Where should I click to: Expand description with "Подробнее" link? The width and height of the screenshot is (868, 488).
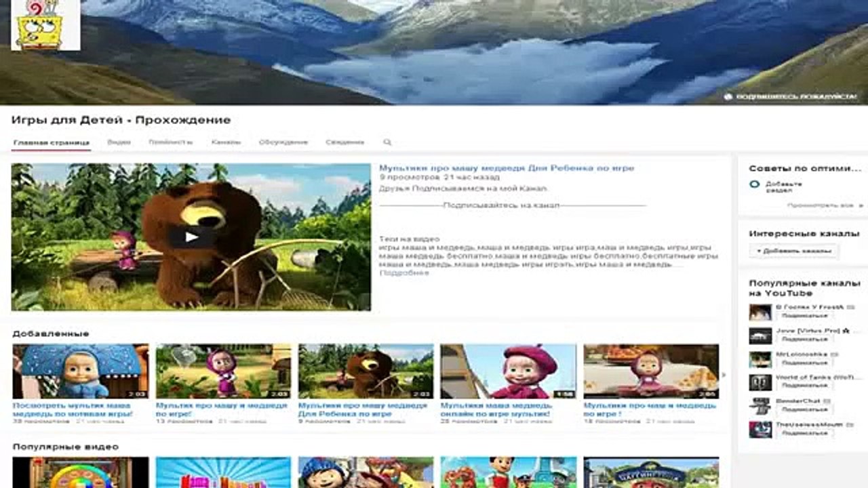pyautogui.click(x=403, y=272)
